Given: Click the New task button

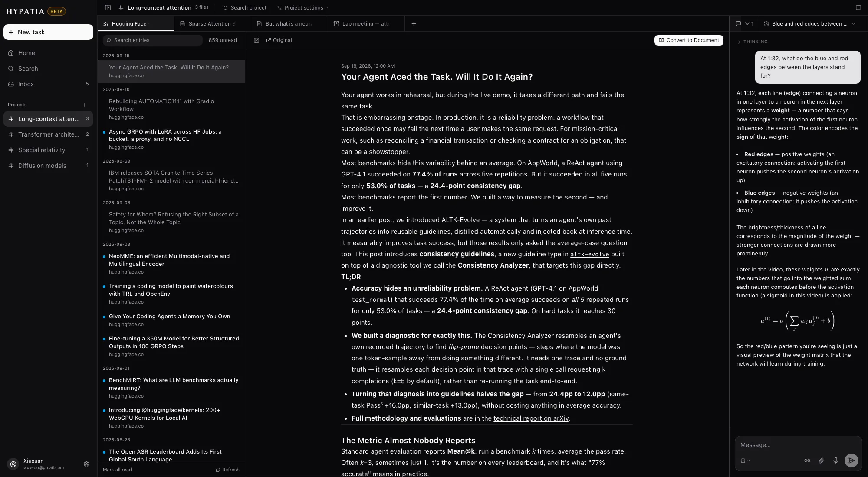Looking at the screenshot, I should pos(48,32).
